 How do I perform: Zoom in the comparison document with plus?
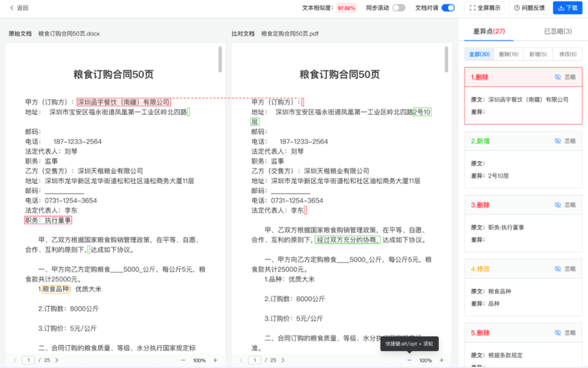click(441, 360)
